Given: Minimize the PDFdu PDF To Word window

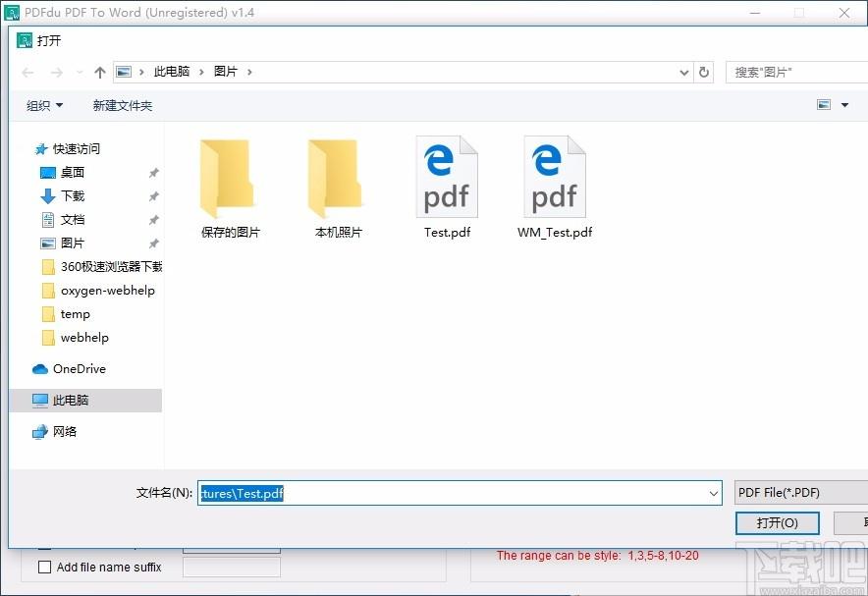Looking at the screenshot, I should pyautogui.click(x=754, y=13).
